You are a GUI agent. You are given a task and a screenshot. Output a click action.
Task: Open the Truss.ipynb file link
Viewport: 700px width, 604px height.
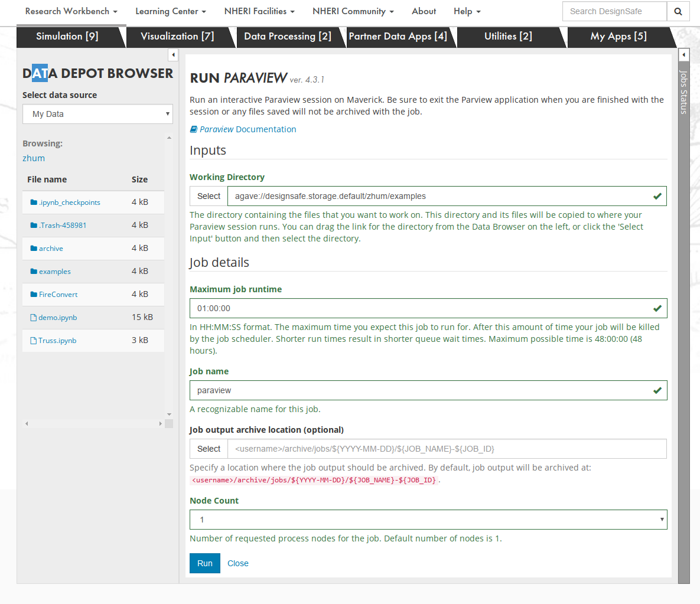click(x=57, y=341)
